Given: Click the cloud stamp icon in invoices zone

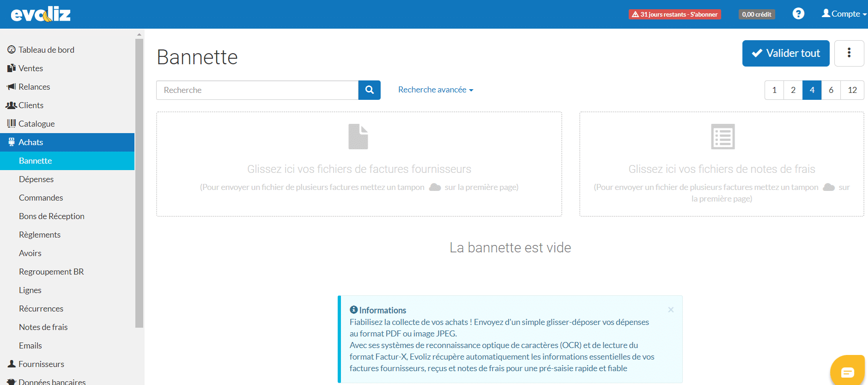Looking at the screenshot, I should point(435,187).
